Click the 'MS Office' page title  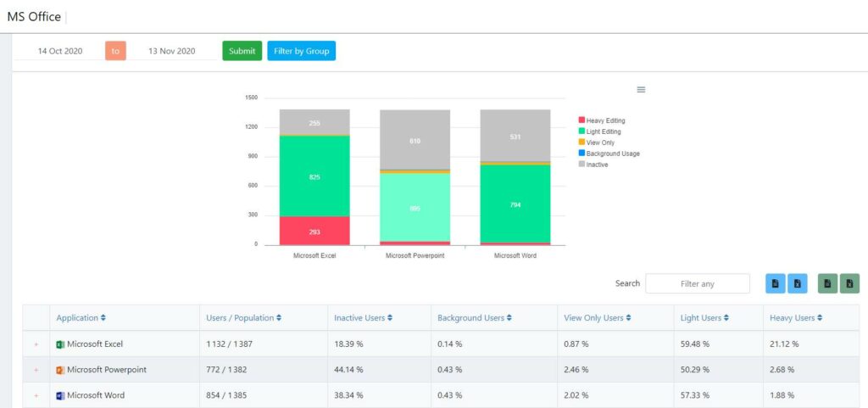click(x=34, y=17)
